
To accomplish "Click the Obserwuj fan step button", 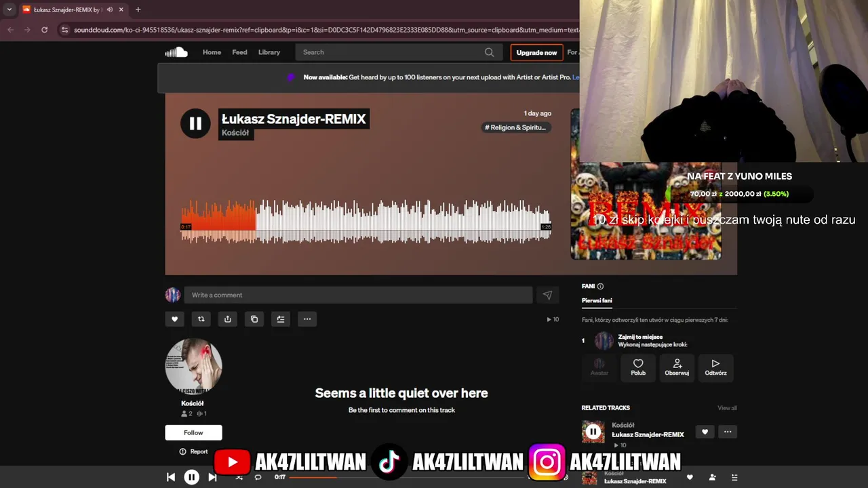I will pyautogui.click(x=677, y=367).
